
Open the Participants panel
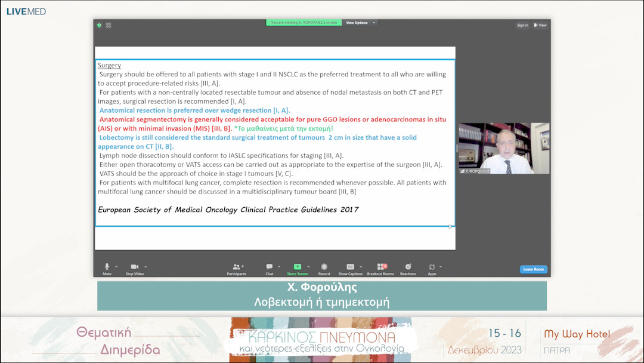tap(236, 267)
